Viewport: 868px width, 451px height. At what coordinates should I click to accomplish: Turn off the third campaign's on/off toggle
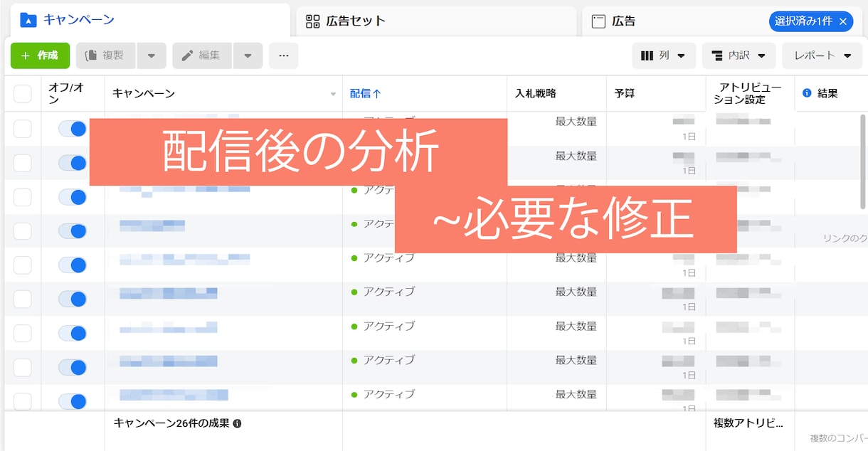click(x=72, y=197)
